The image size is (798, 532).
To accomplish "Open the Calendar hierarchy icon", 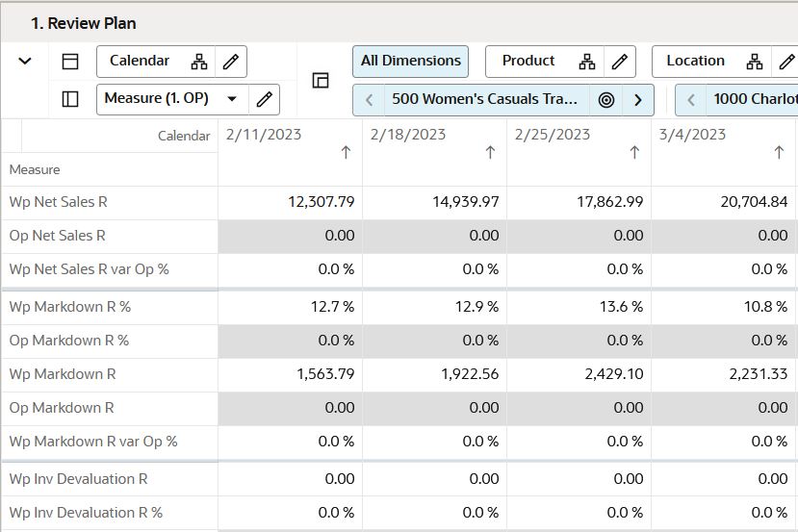I will 199,62.
